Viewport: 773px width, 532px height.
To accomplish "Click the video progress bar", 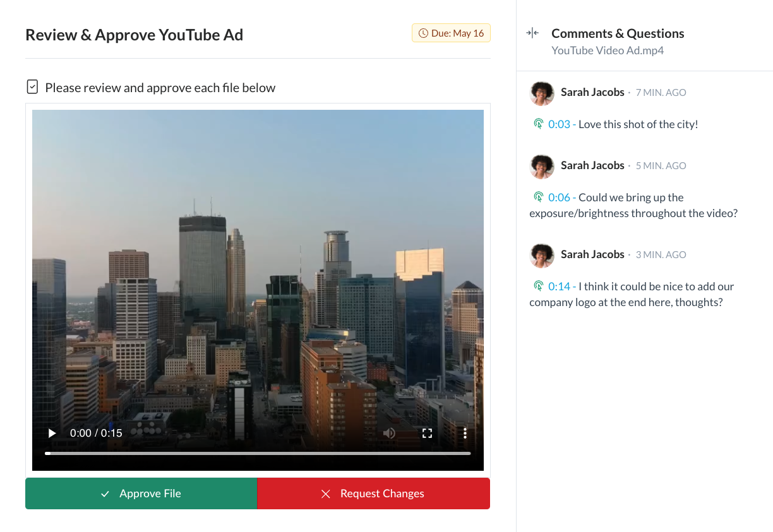I will 258,453.
